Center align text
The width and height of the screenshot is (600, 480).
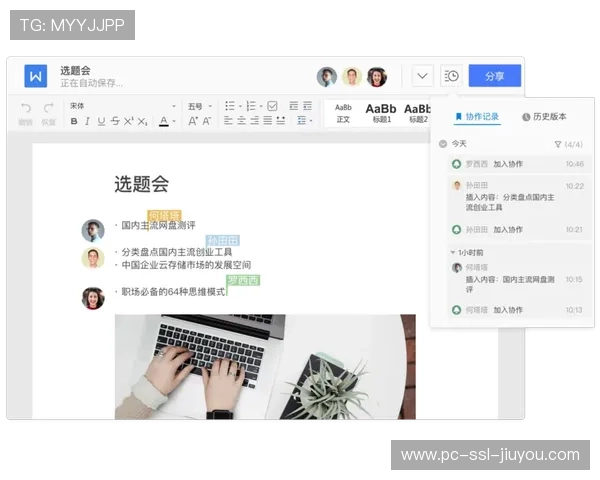tap(241, 121)
